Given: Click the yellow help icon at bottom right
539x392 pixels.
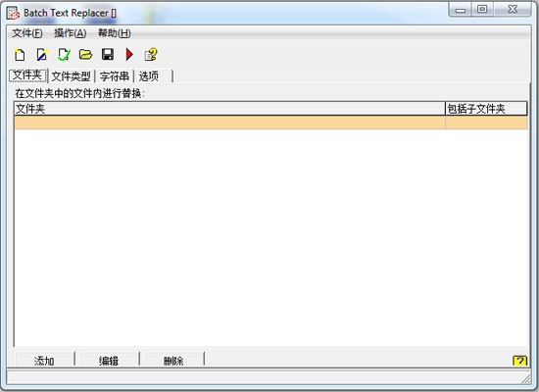Looking at the screenshot, I should [519, 361].
